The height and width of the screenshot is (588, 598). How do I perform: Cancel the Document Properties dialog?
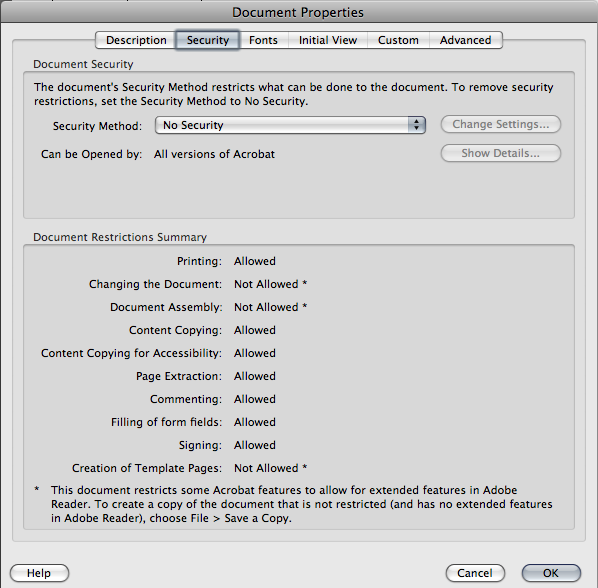475,573
